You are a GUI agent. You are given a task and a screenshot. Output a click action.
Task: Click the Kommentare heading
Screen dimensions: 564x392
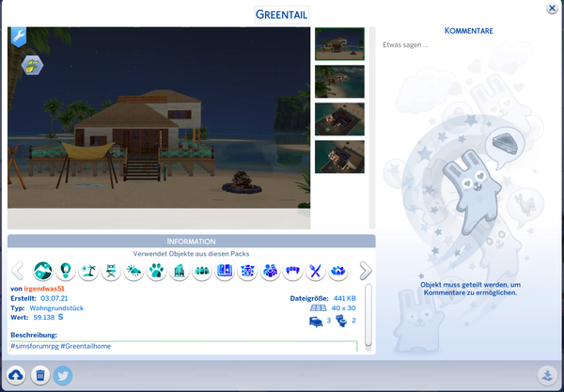(x=468, y=31)
